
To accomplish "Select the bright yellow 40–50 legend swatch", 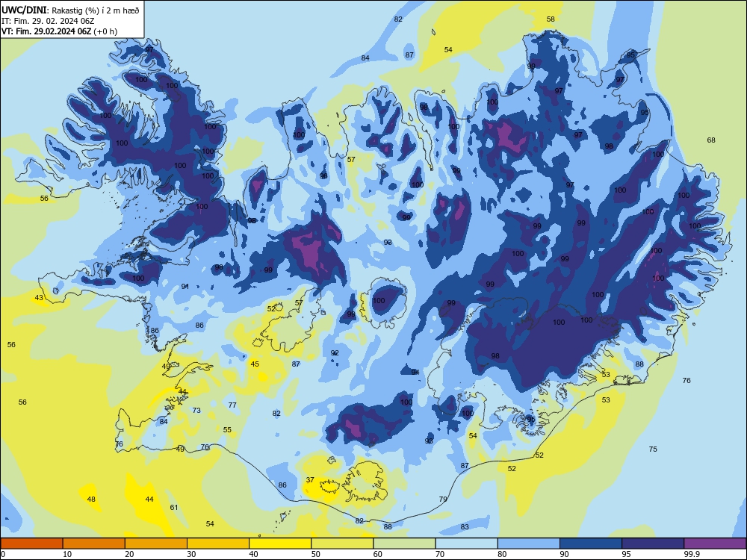I will 280,544.
